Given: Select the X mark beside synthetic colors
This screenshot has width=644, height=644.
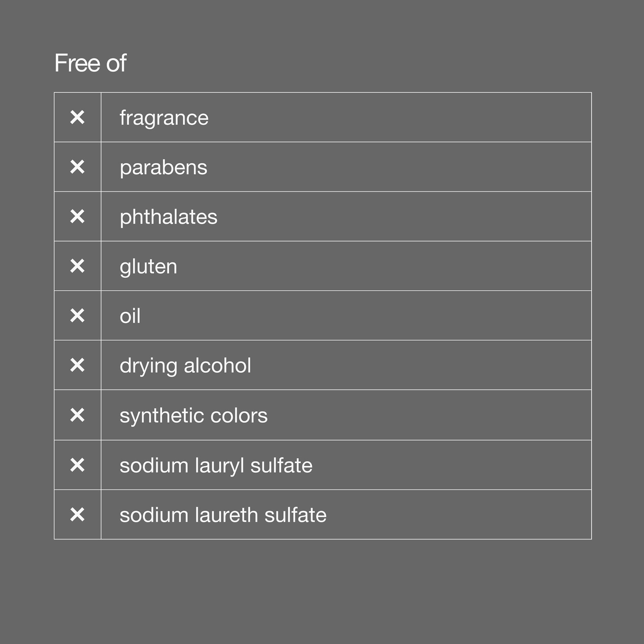Looking at the screenshot, I should point(77,415).
